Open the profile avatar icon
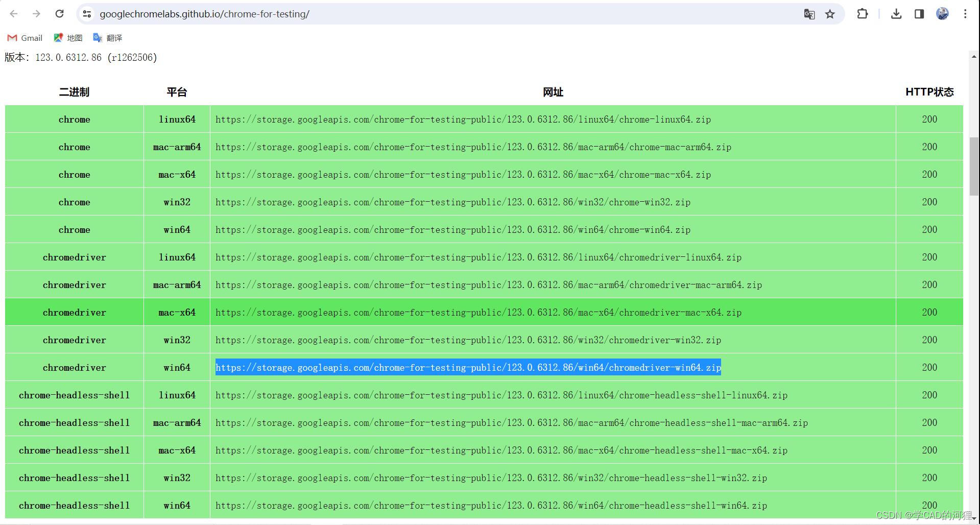The width and height of the screenshot is (980, 525). click(941, 14)
